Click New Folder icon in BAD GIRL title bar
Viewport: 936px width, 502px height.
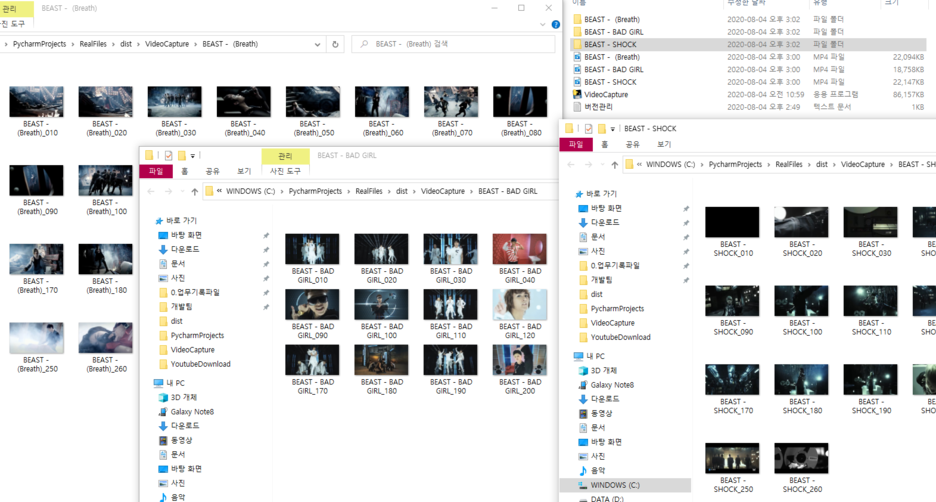(x=181, y=156)
